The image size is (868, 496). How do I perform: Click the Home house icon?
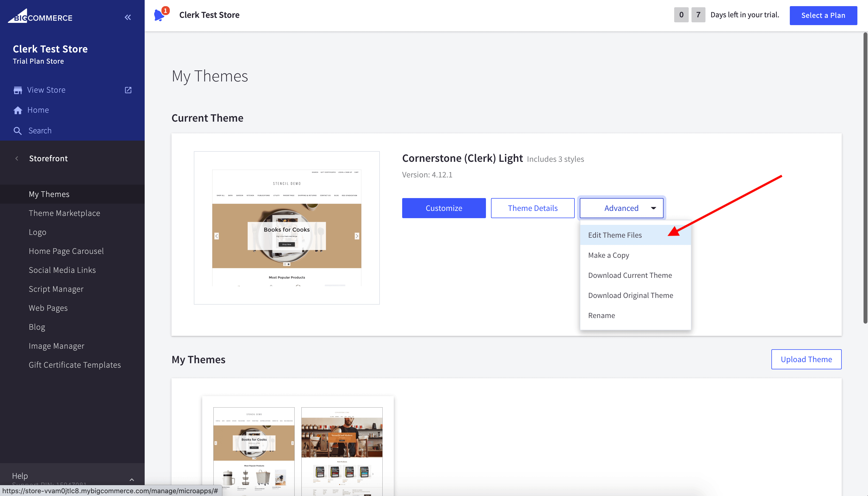(x=18, y=110)
